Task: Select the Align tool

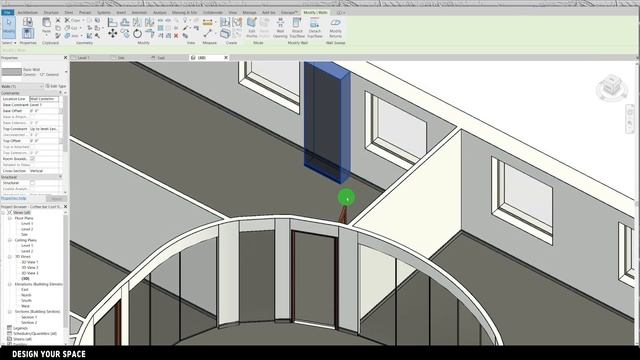Action: click(x=112, y=22)
